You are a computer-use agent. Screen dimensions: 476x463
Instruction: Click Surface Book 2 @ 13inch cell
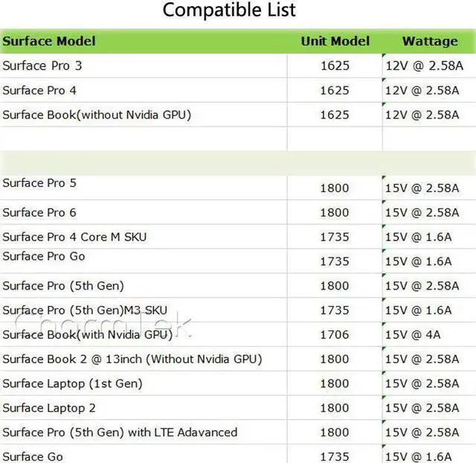coord(144,359)
